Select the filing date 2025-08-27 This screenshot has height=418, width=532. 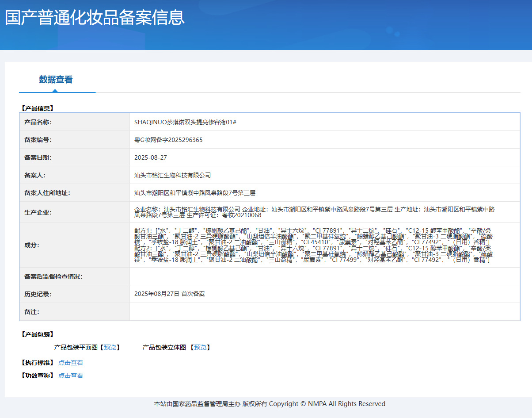tap(151, 157)
